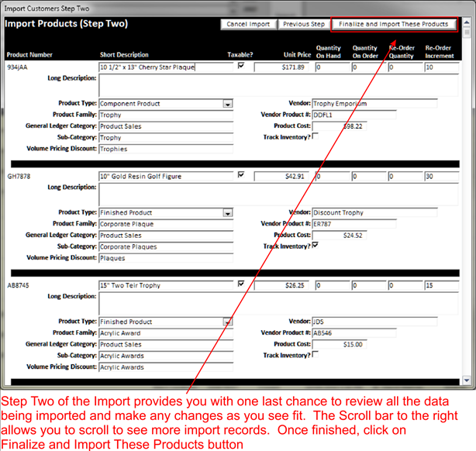The width and height of the screenshot is (476, 451).
Task: Click Product Cost field $15.00
Action: tap(340, 345)
